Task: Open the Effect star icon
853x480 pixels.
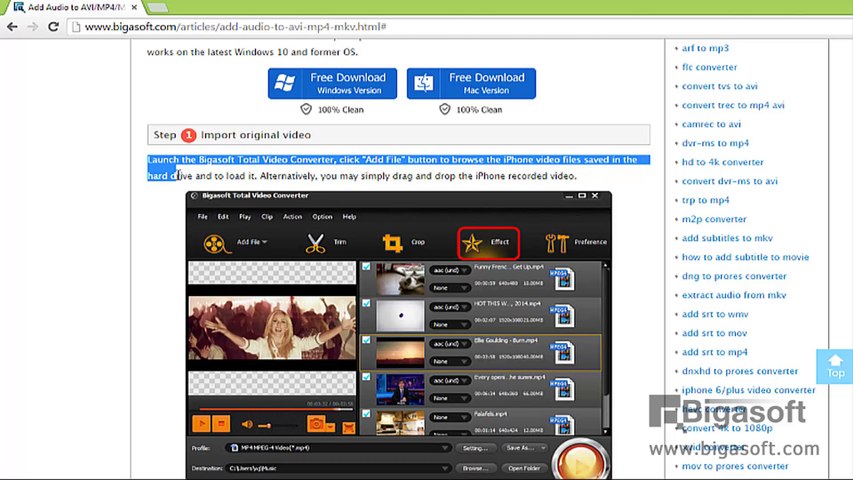Action: pos(472,243)
